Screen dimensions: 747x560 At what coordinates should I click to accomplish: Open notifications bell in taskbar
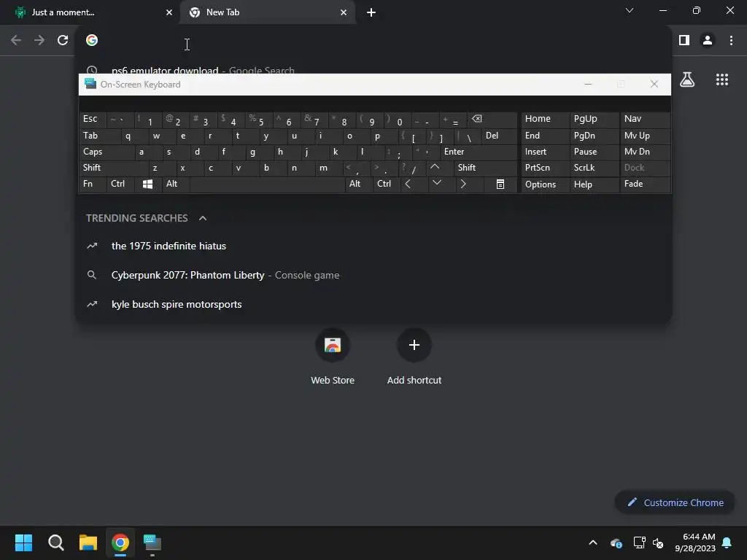[x=727, y=542]
